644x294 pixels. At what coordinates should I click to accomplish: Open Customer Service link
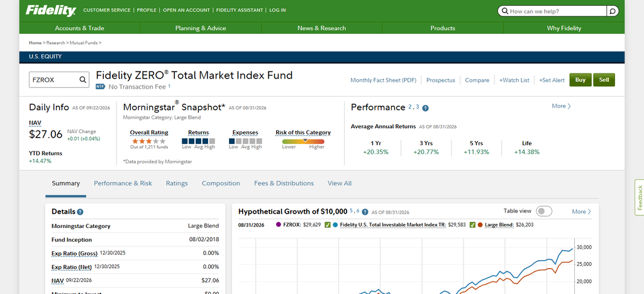pos(107,10)
